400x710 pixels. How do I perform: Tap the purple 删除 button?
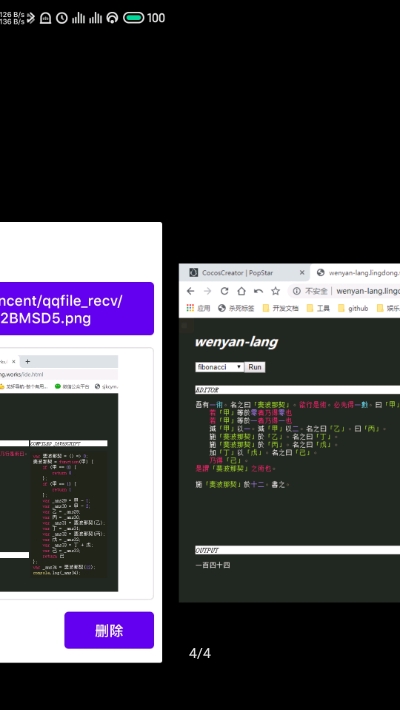coord(109,630)
